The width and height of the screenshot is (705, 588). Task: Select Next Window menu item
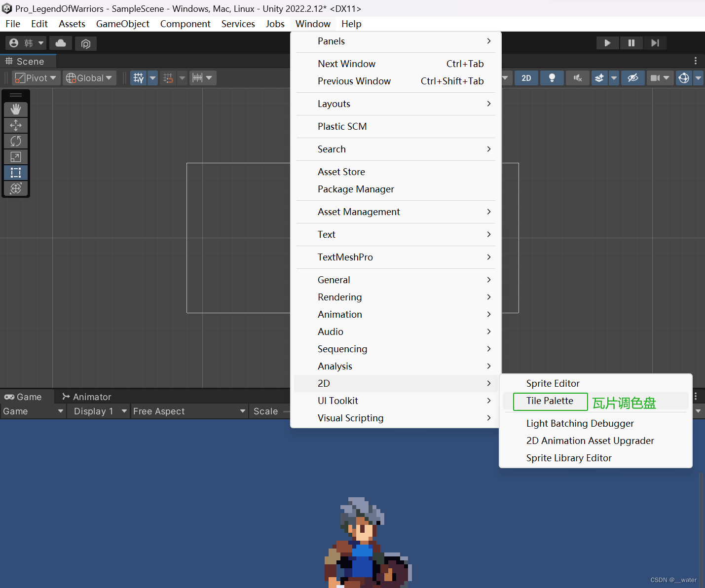coord(396,64)
